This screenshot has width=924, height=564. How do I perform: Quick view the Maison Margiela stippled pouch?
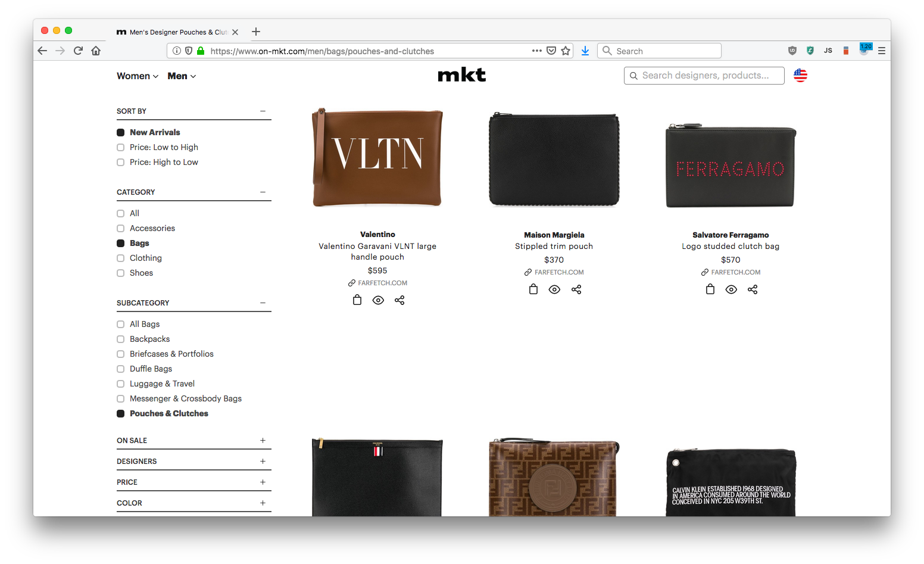point(554,289)
